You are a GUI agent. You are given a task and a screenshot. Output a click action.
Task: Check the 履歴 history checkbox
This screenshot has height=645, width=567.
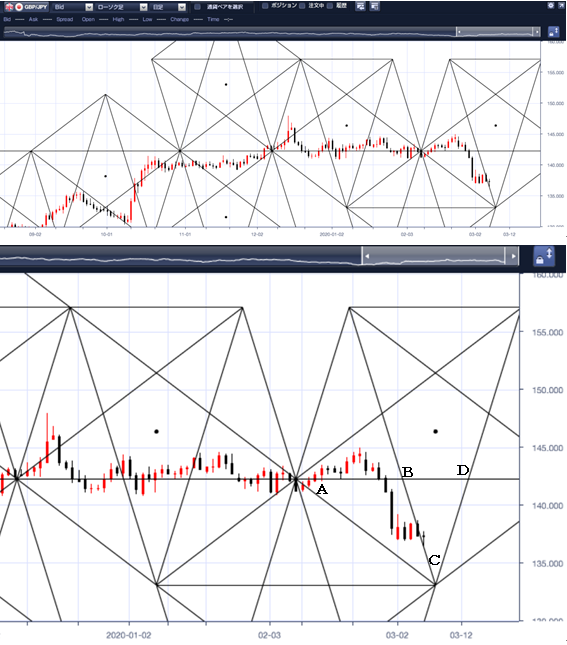coord(330,6)
